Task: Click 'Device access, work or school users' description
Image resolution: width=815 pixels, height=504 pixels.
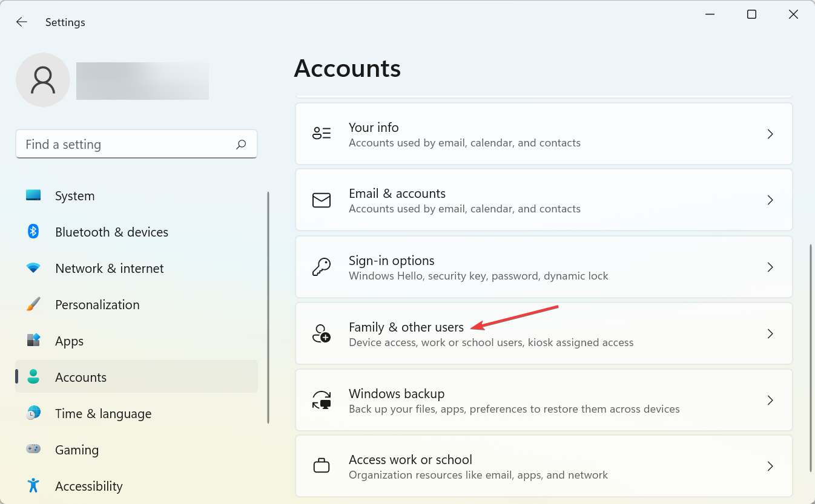Action: point(491,342)
